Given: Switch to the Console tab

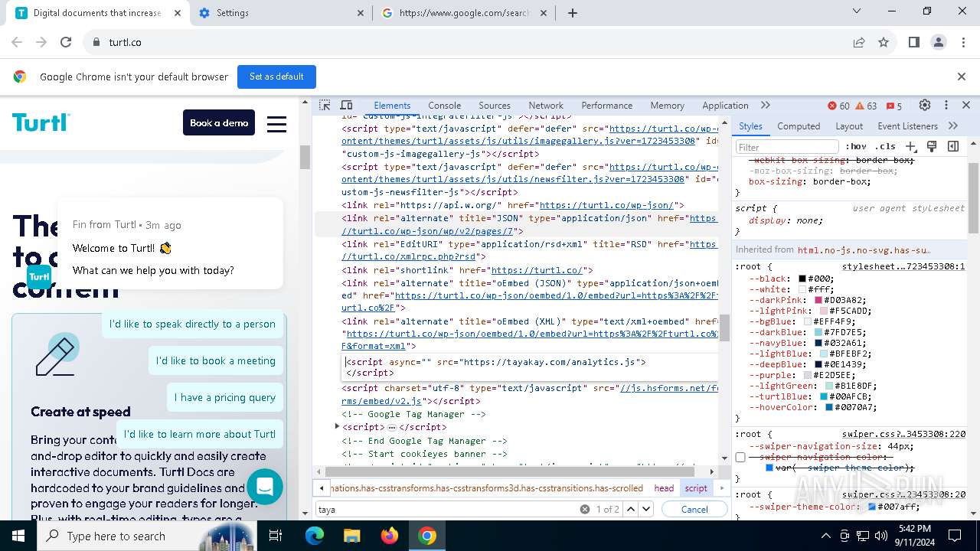Looking at the screenshot, I should point(444,106).
